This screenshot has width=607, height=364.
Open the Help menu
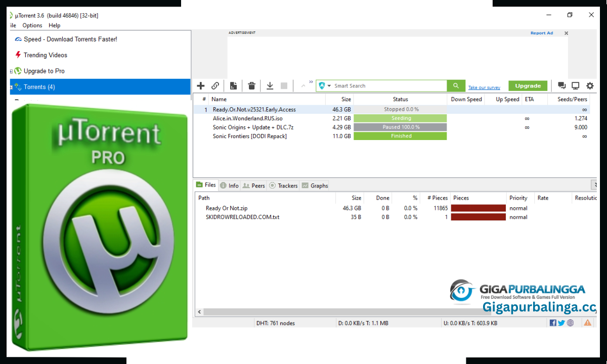pyautogui.click(x=55, y=25)
